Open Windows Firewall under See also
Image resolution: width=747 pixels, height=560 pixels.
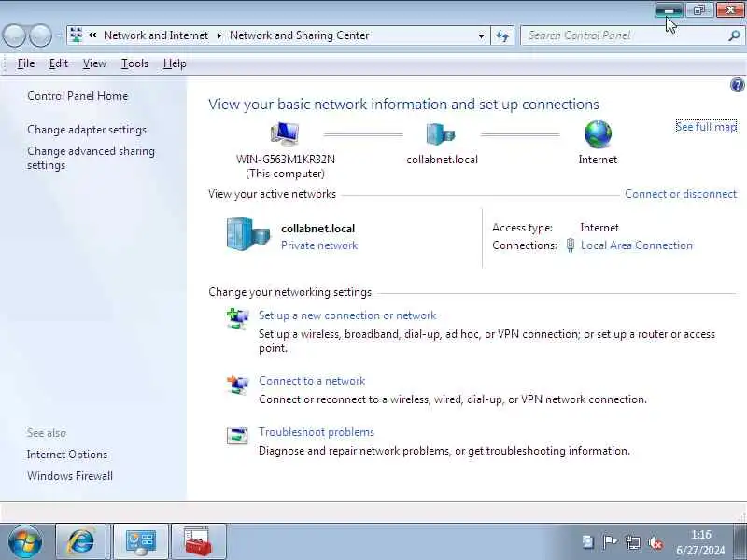[70, 476]
